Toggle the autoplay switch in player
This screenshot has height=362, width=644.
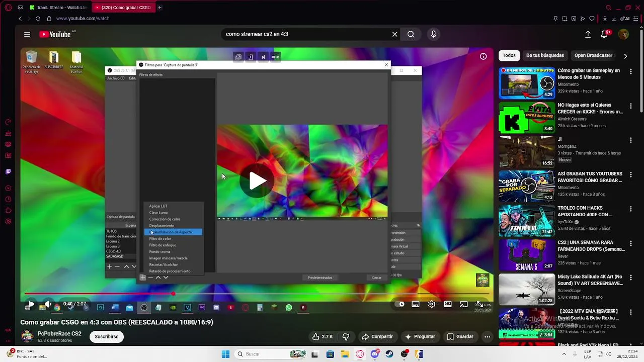click(x=399, y=304)
